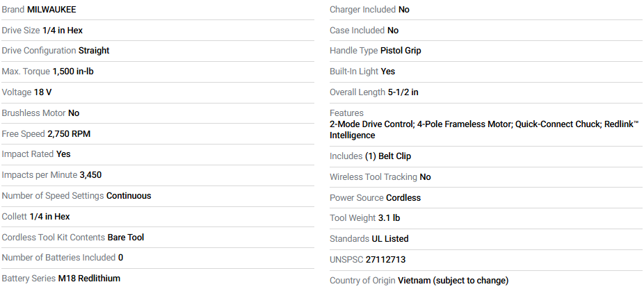Select the Voltage 18 V value
The width and height of the screenshot is (644, 289).
[43, 92]
